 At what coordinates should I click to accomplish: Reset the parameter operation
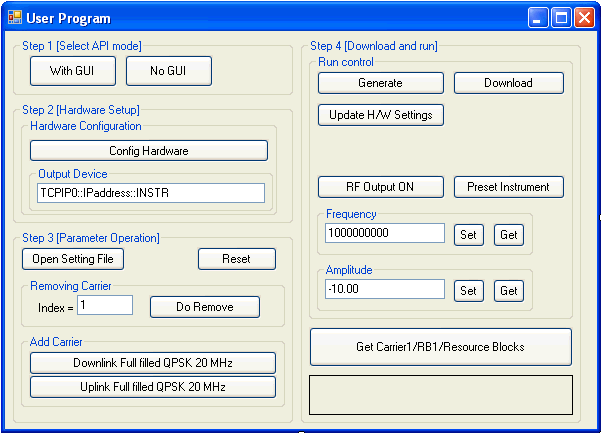[x=236, y=259]
